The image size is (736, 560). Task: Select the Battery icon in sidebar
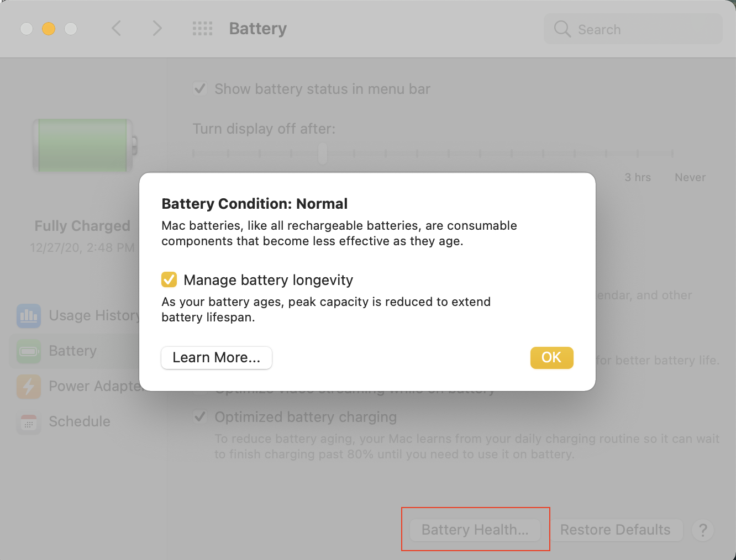29,351
